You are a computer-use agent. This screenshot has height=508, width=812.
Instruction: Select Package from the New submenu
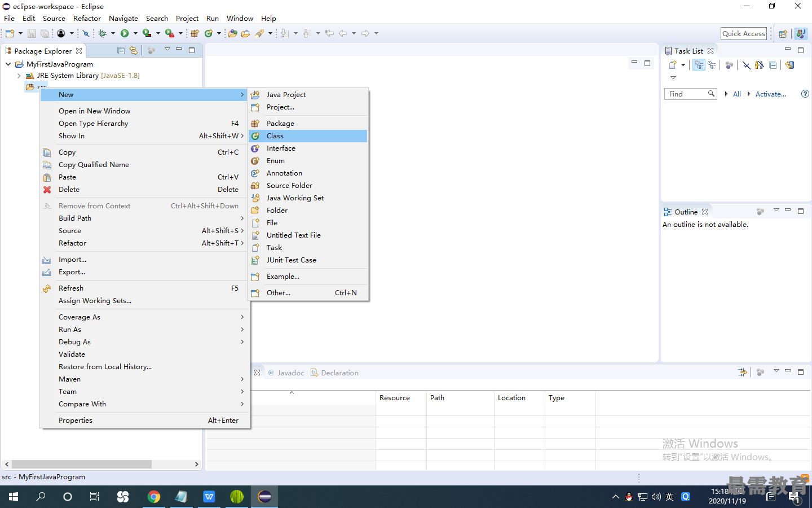tap(308, 124)
